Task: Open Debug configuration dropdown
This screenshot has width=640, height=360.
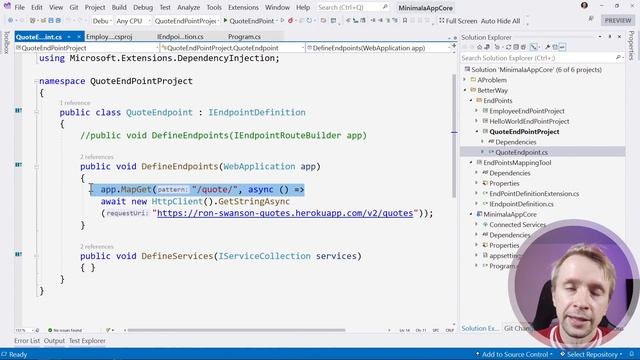Action: coord(102,20)
